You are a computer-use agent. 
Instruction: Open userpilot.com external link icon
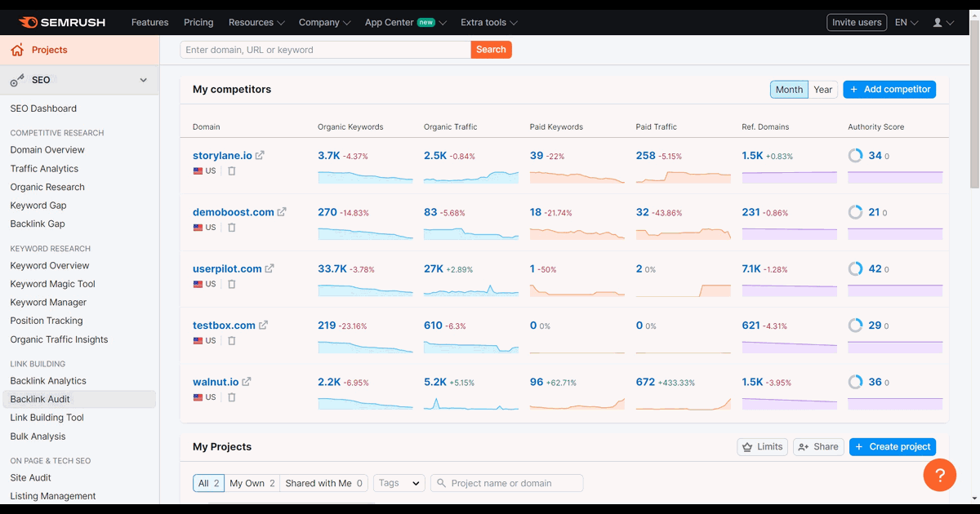click(269, 268)
